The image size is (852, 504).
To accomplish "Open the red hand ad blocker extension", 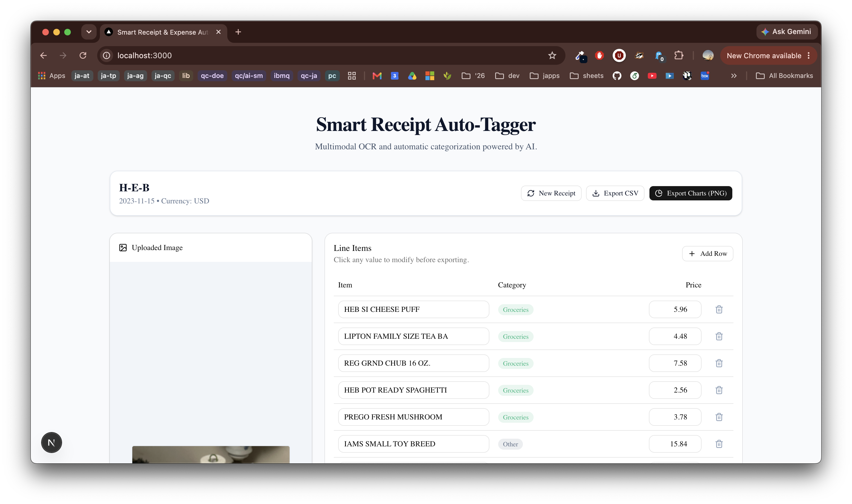I will (599, 55).
